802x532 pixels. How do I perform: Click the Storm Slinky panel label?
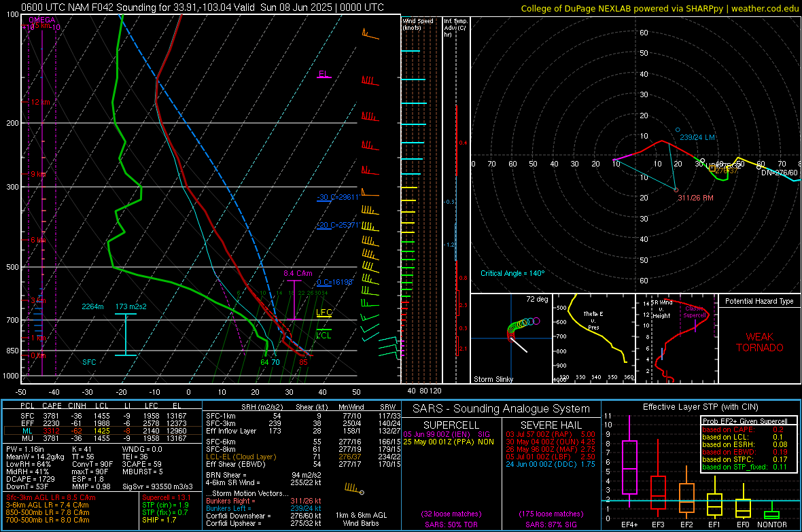point(493,379)
